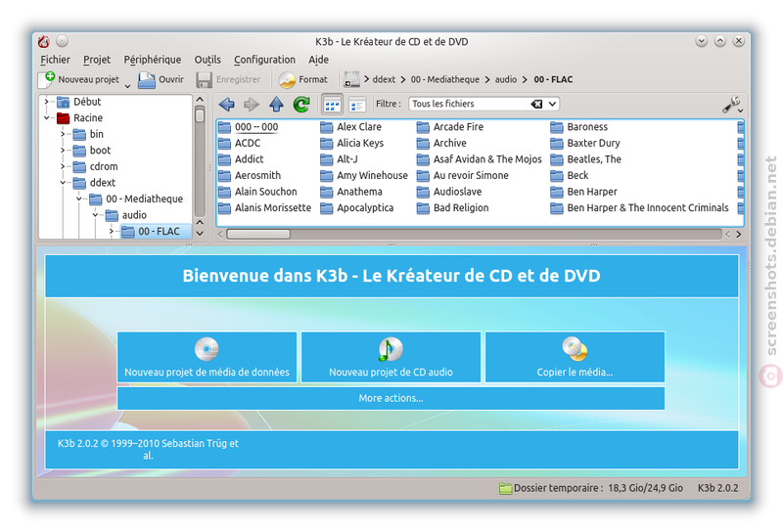
Task: Collapse the ddext folder node
Action: (x=63, y=183)
